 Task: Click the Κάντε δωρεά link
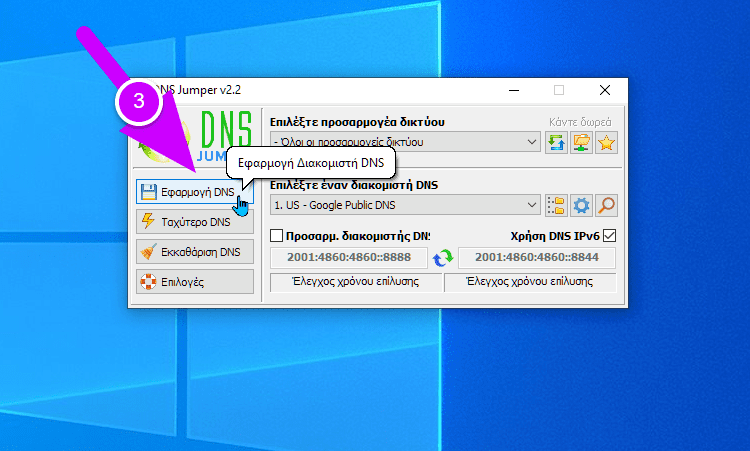580,122
